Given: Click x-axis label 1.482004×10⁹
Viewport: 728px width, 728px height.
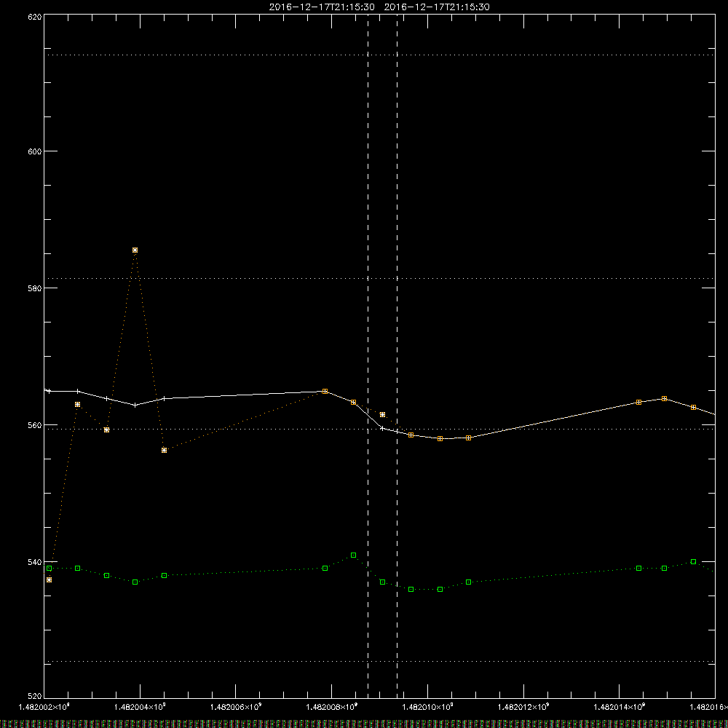Looking at the screenshot, I should [140, 707].
